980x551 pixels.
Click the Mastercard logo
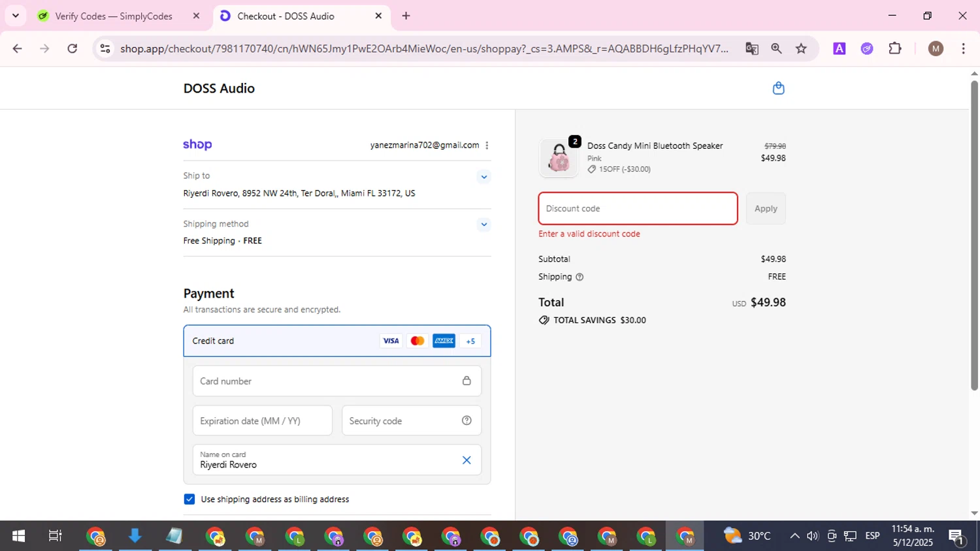coord(417,341)
